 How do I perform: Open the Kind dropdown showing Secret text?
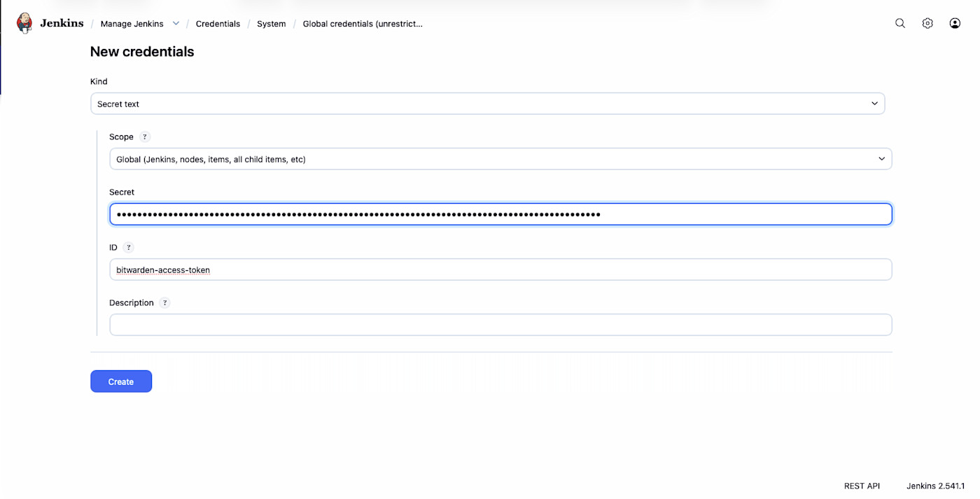pos(487,104)
